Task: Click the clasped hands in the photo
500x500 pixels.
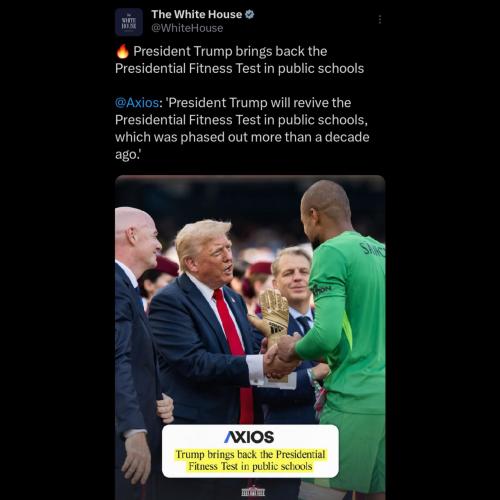Action: click(x=279, y=359)
